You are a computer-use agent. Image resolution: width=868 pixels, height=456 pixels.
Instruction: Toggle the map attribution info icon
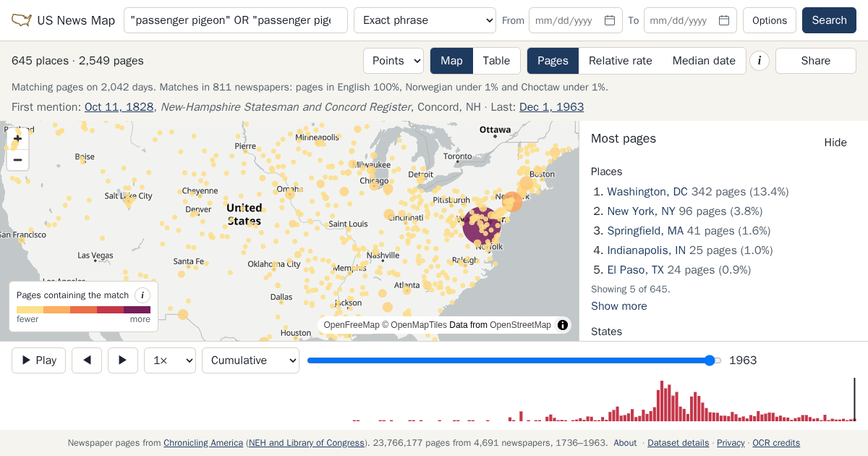[x=563, y=325]
